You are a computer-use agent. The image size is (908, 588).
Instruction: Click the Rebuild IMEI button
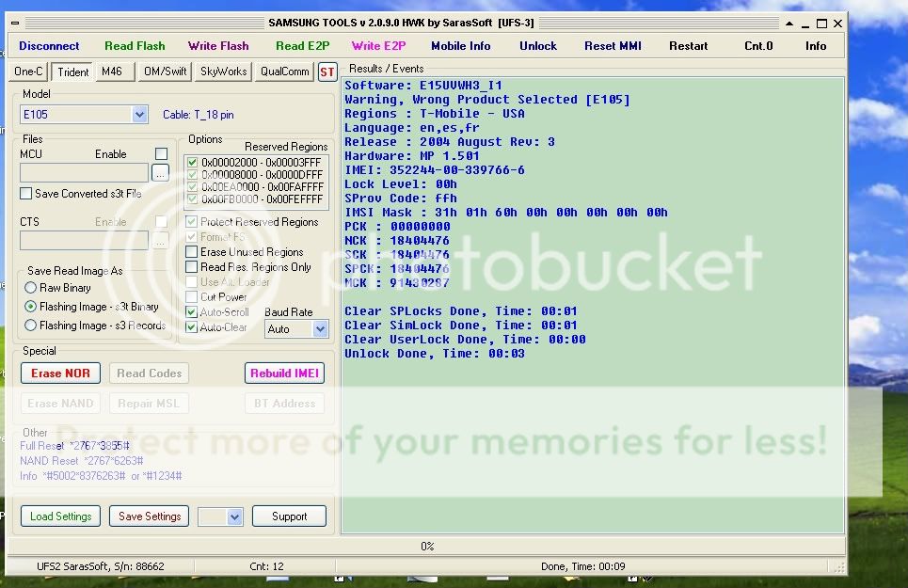coord(284,373)
